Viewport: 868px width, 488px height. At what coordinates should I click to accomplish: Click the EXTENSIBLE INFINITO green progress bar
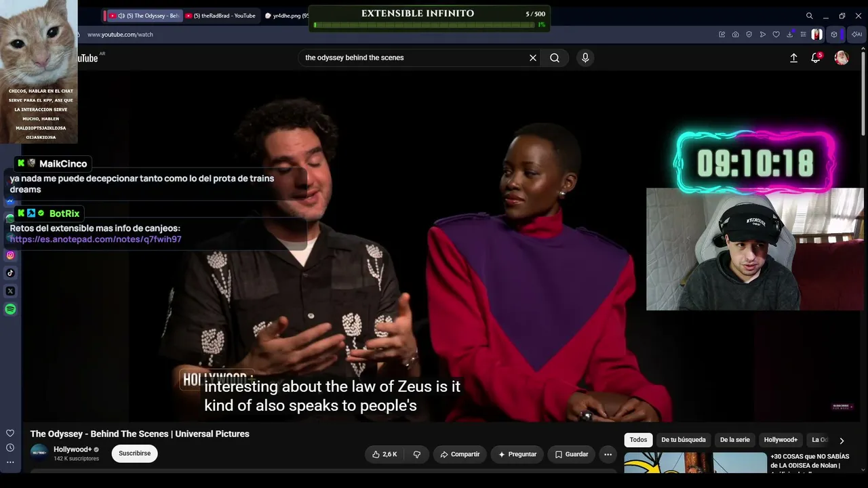(425, 25)
